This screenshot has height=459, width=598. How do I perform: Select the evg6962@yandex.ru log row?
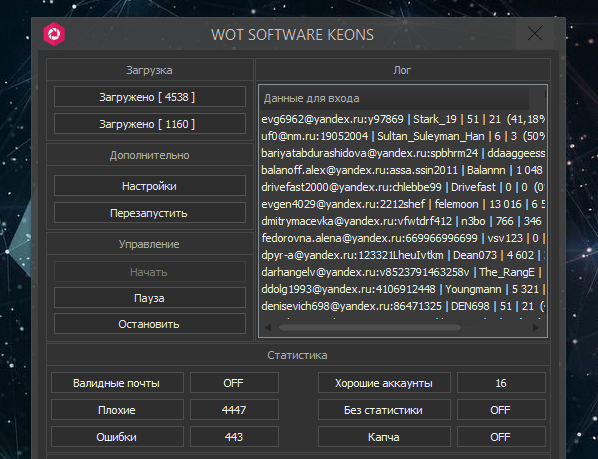tap(403, 119)
